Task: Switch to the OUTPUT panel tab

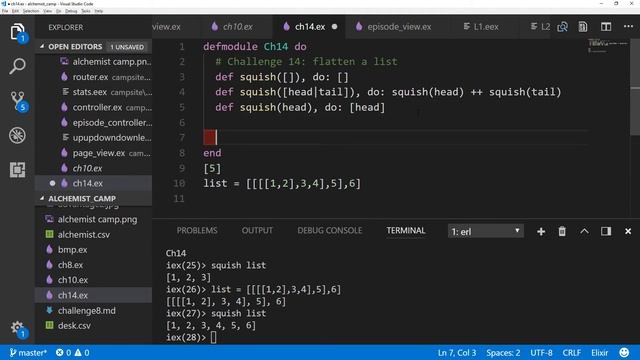Action: (x=257, y=231)
